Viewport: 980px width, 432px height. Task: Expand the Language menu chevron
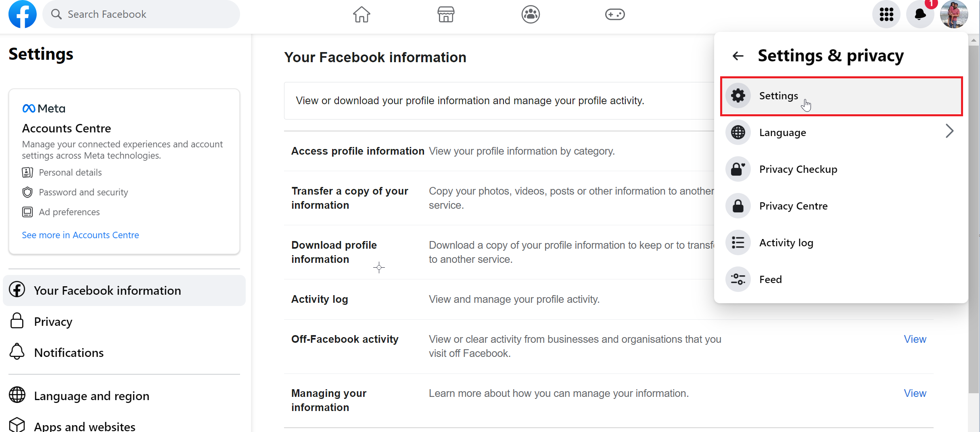[x=950, y=131]
